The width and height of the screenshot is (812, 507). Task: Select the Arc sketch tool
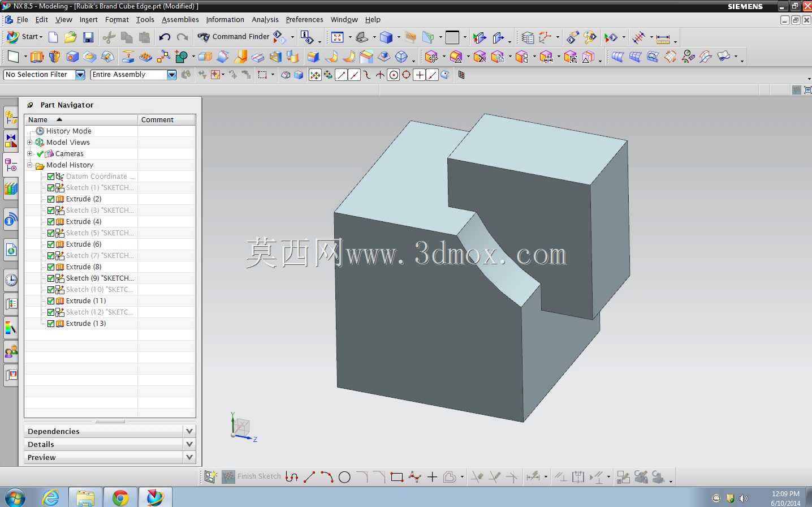pos(327,477)
